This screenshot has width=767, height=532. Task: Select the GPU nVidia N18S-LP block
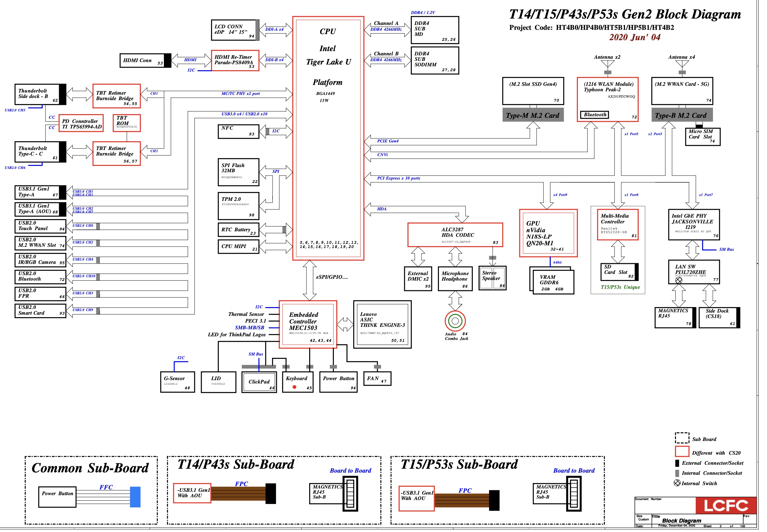coord(548,233)
